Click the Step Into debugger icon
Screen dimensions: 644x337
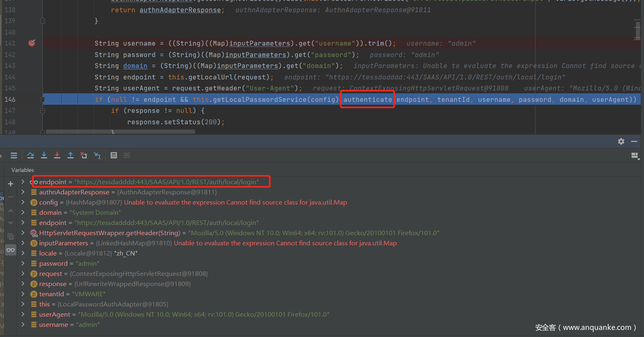point(44,155)
